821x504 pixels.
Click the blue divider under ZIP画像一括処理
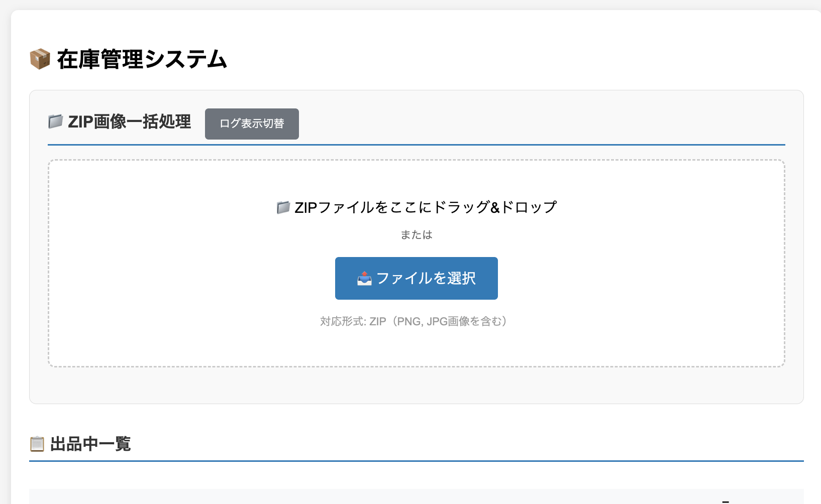pyautogui.click(x=417, y=145)
